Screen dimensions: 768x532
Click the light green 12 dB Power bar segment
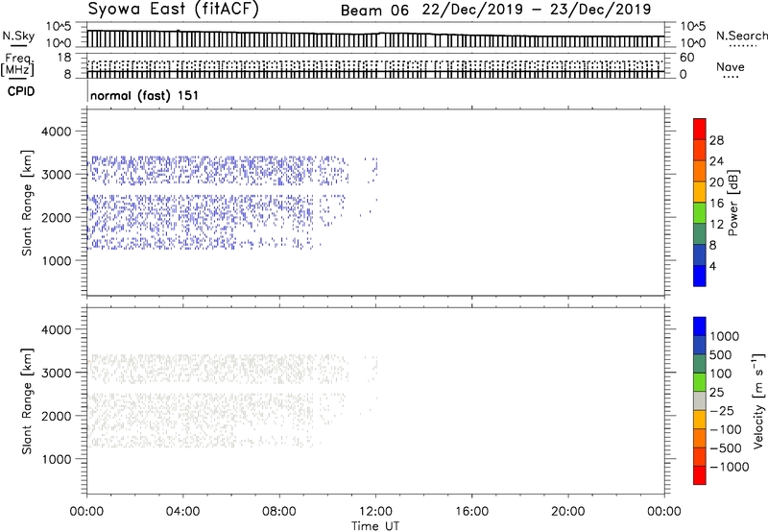tap(700, 212)
